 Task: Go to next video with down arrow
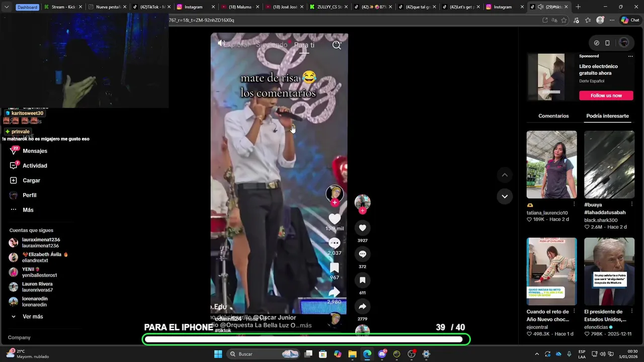click(505, 196)
